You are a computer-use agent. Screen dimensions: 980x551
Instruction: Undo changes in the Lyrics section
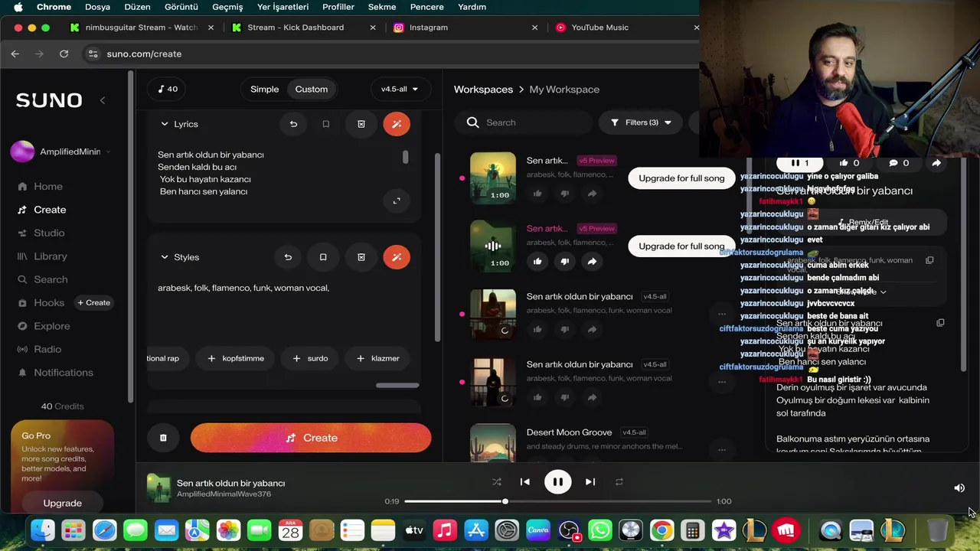click(x=293, y=124)
